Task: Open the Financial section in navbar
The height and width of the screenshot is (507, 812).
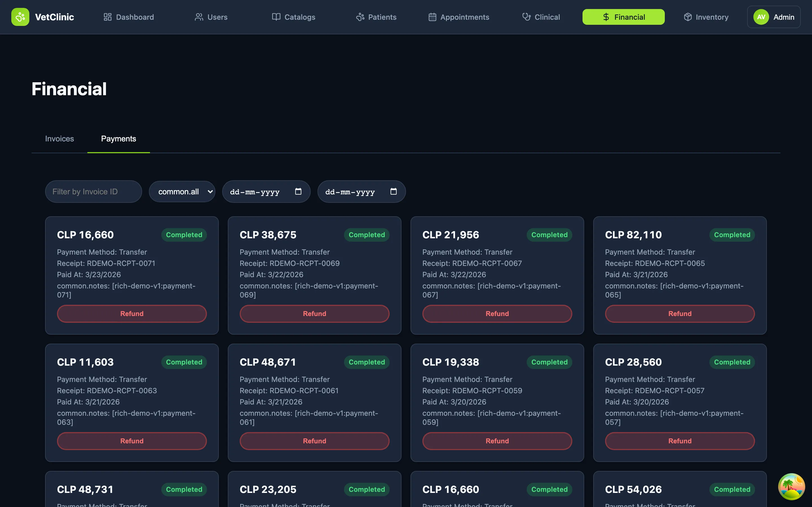Action: tap(623, 17)
